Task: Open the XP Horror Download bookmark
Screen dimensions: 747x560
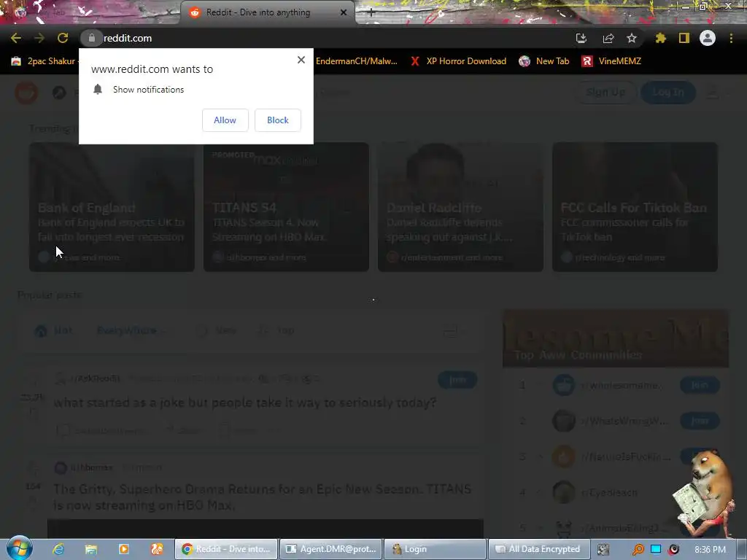Action: coord(458,61)
